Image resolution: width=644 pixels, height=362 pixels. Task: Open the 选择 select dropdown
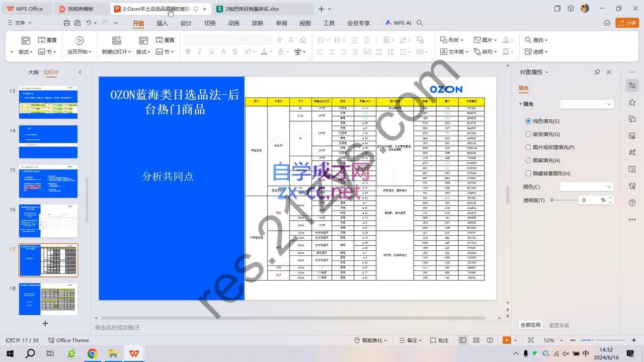[536, 52]
